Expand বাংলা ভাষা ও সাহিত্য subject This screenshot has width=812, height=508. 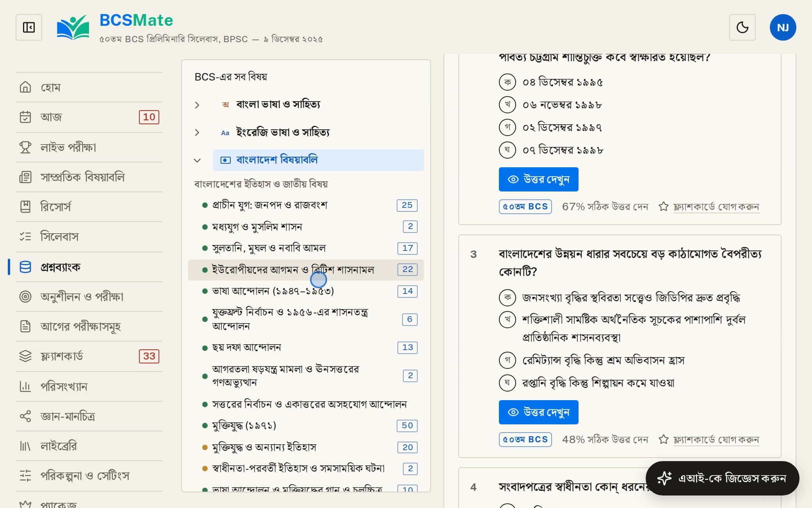(x=197, y=105)
